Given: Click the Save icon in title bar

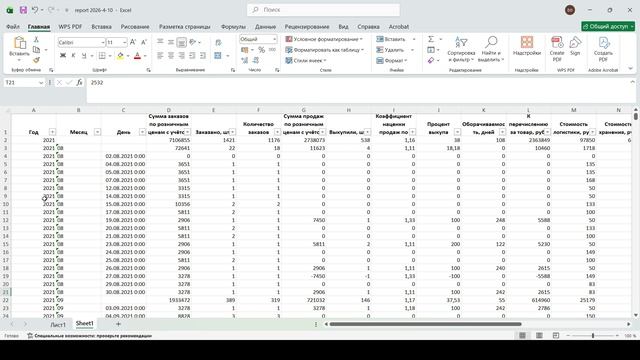Looking at the screenshot, I should click(23, 10).
